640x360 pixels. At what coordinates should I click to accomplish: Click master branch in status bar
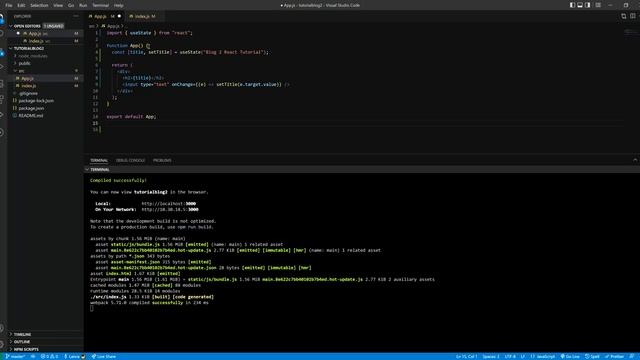point(15,356)
